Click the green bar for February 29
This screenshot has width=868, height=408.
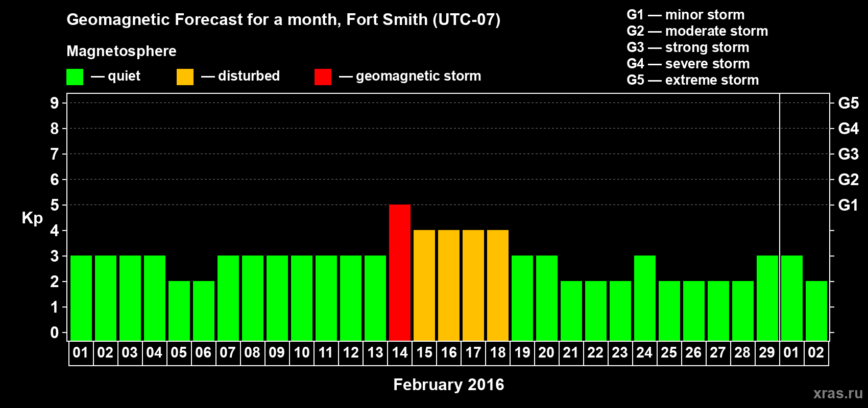click(x=767, y=298)
